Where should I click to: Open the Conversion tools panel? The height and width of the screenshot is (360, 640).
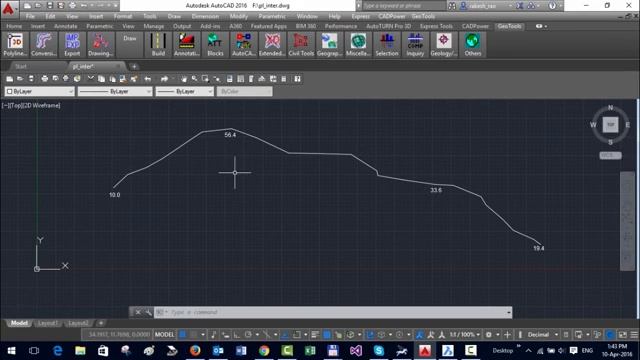(x=44, y=45)
